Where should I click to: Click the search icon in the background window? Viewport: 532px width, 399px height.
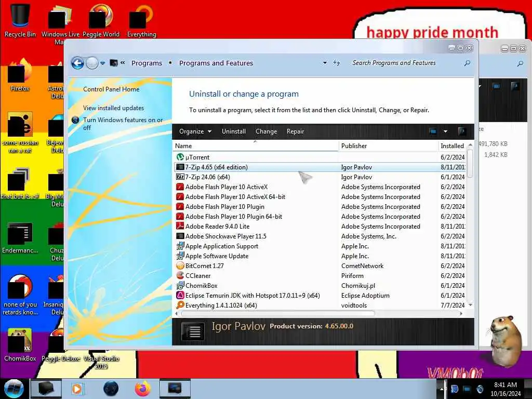(520, 63)
